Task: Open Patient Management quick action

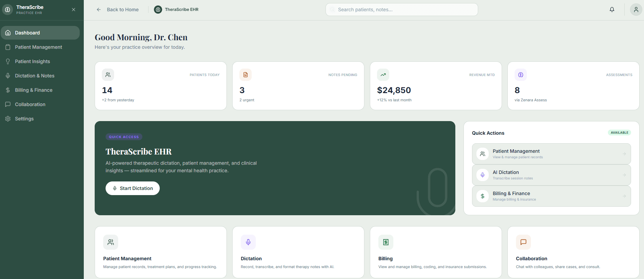Action: pos(551,154)
